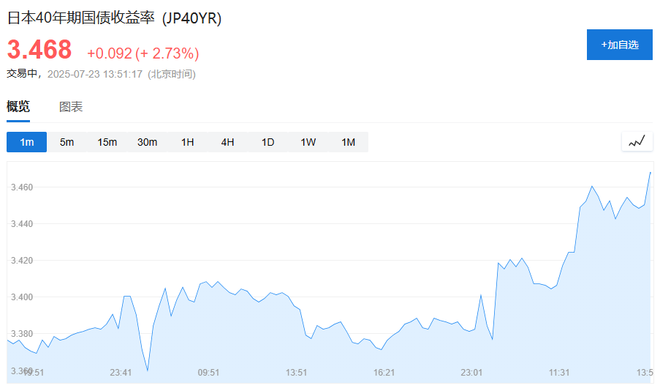The height and width of the screenshot is (391, 660).
Task: Switch to the 图表 tab
Action: pos(71,106)
